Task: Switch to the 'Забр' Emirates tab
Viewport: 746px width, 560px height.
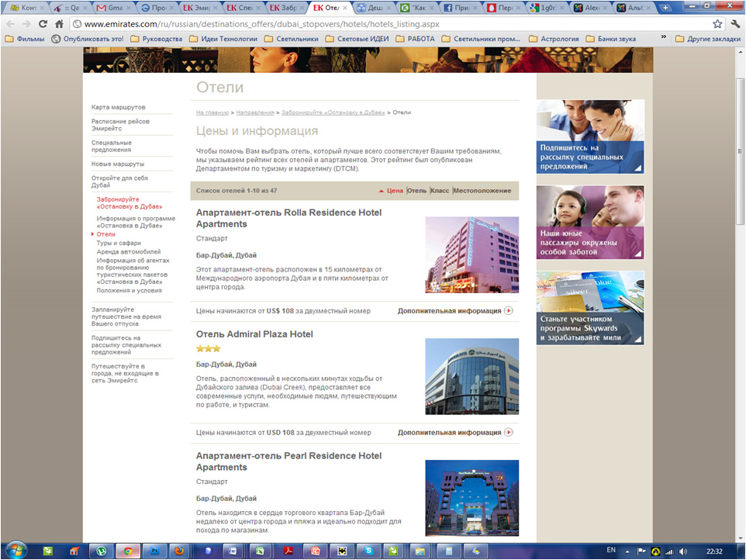Action: coord(286,8)
